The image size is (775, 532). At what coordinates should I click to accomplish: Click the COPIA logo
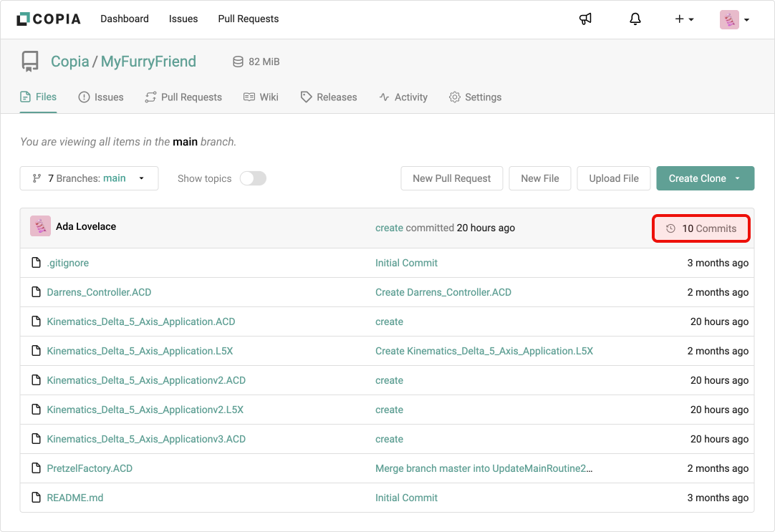(x=49, y=19)
